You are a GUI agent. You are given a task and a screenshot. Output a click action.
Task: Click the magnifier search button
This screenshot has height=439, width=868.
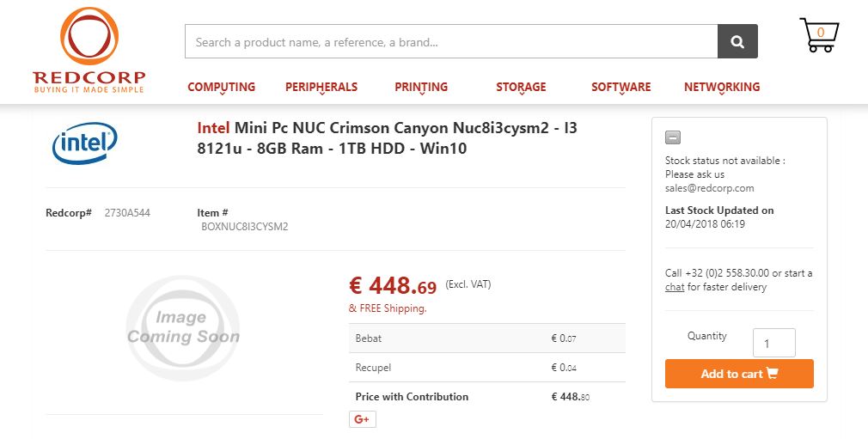(x=737, y=41)
